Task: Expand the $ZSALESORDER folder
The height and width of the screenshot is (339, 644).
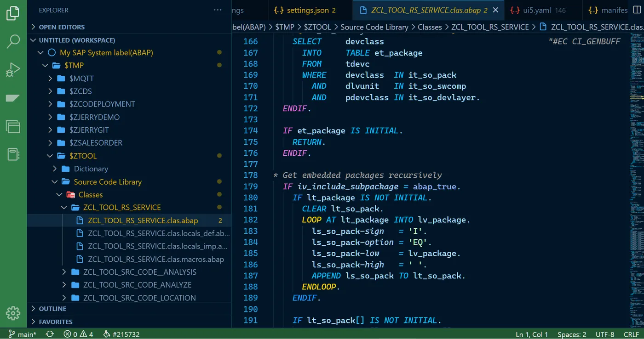Action: pyautogui.click(x=50, y=143)
